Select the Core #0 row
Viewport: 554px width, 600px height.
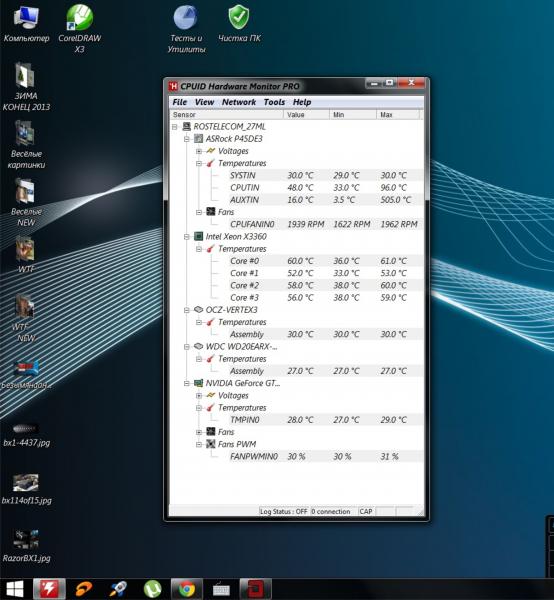pos(326,261)
